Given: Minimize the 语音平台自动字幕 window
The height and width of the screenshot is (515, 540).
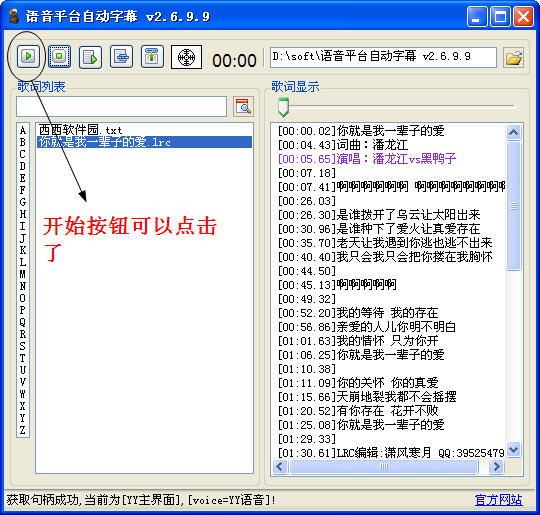Looking at the screenshot, I should point(477,16).
